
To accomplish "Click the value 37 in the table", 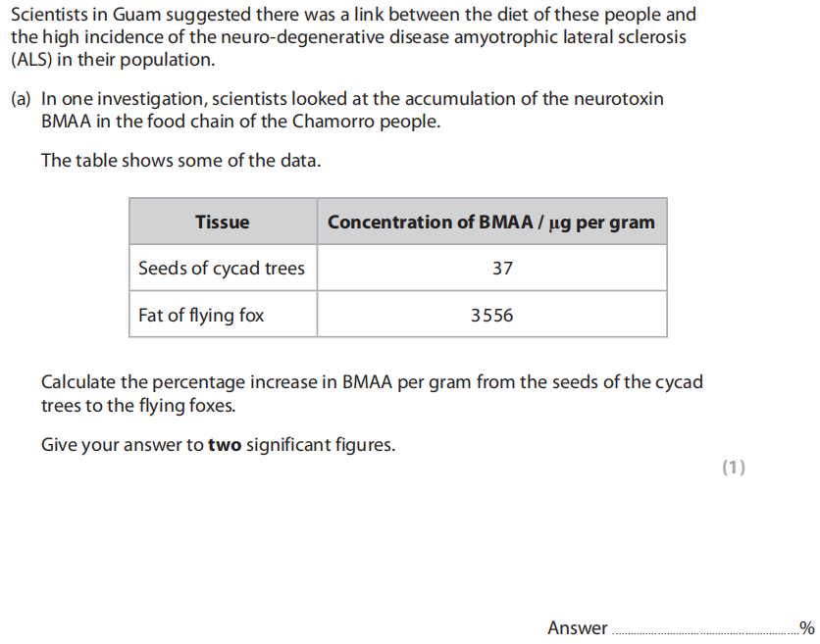I will pyautogui.click(x=502, y=269).
